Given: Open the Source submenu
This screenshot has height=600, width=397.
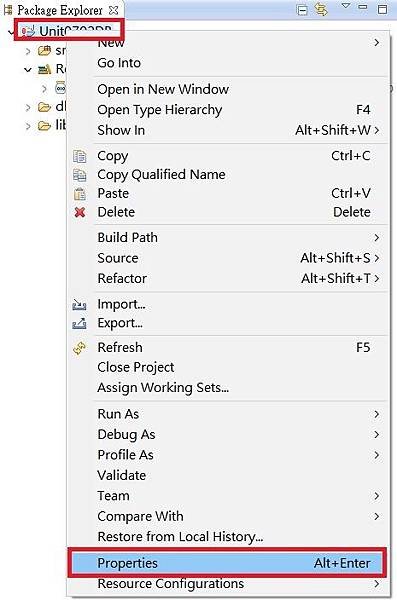Looking at the screenshot, I should pos(228,258).
